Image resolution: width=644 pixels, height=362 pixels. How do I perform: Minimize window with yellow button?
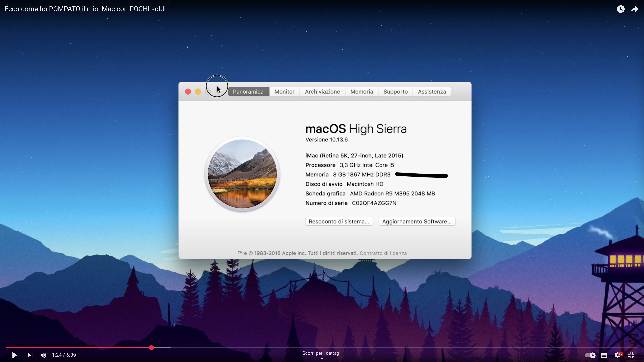[198, 92]
